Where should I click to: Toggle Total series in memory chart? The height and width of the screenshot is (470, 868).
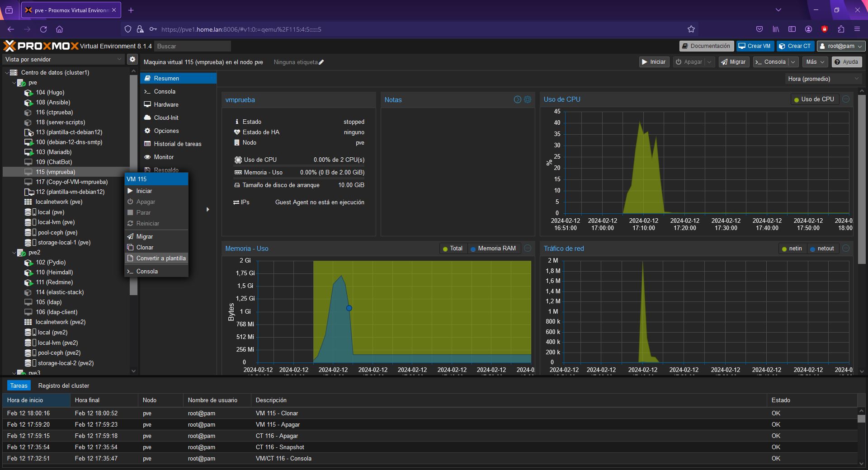tap(453, 249)
